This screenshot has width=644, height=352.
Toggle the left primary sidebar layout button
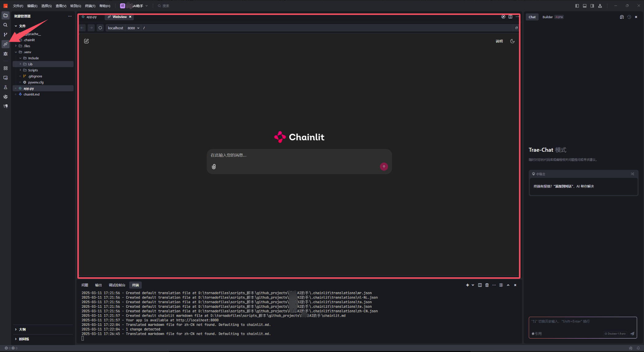[x=577, y=6]
